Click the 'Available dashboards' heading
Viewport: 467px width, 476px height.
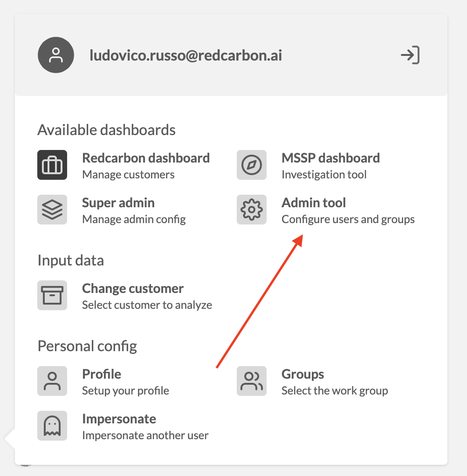click(x=106, y=130)
